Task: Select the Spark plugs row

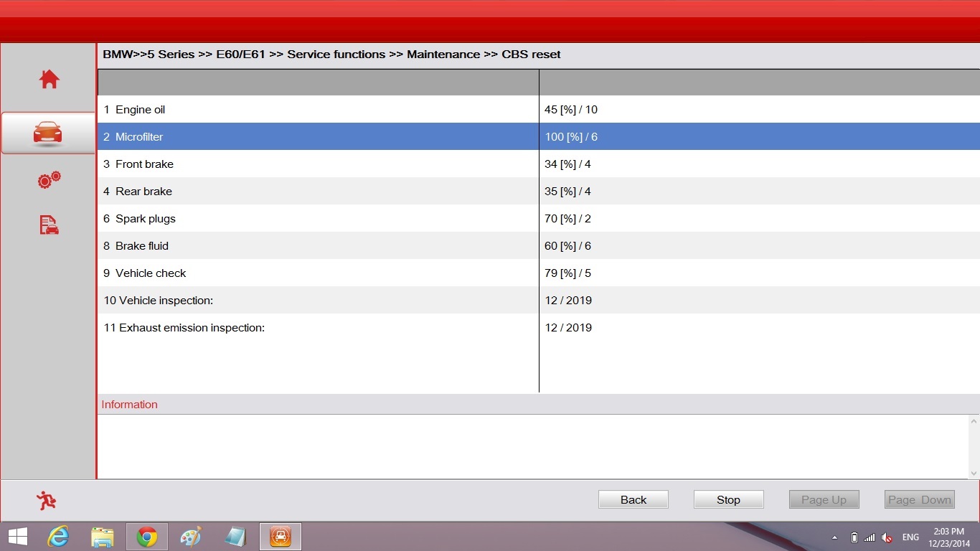Action: tap(538, 218)
